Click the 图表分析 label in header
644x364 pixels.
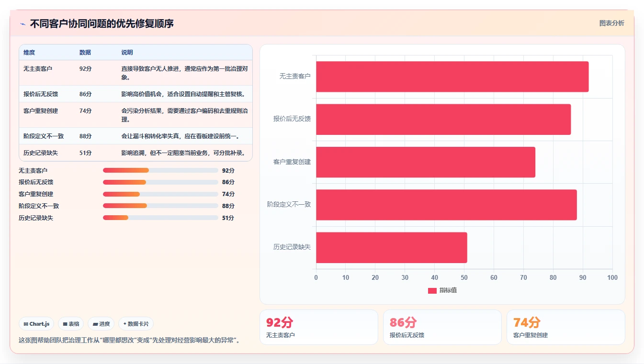[611, 23]
